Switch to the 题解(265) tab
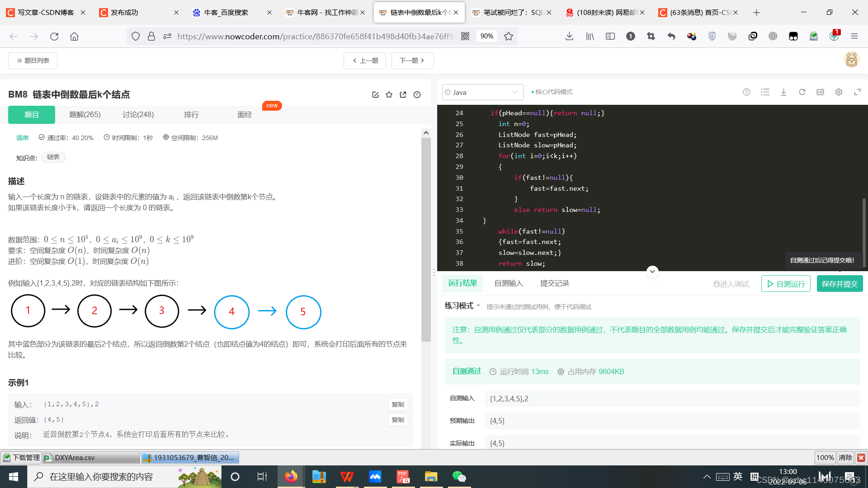Image resolution: width=868 pixels, height=488 pixels. [85, 115]
